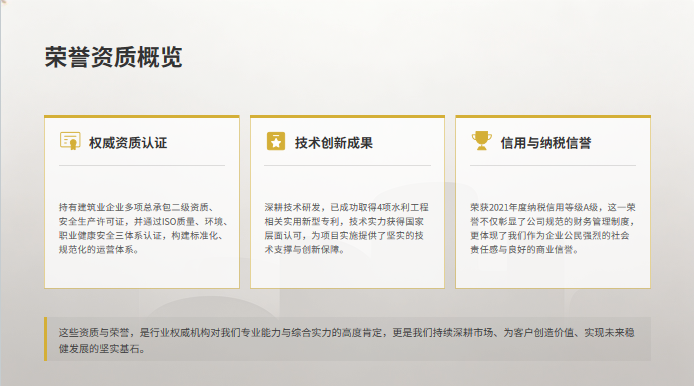Select the heading 技术创新成果
694x386 pixels.
click(x=334, y=143)
